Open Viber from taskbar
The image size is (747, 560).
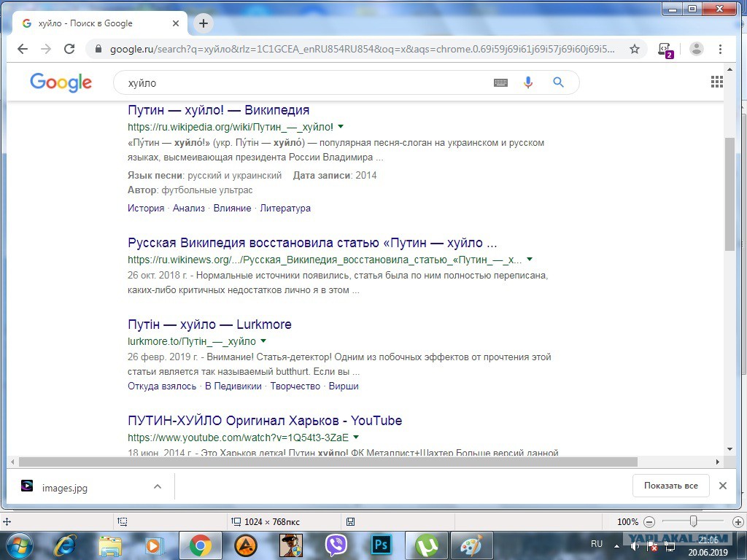336,545
